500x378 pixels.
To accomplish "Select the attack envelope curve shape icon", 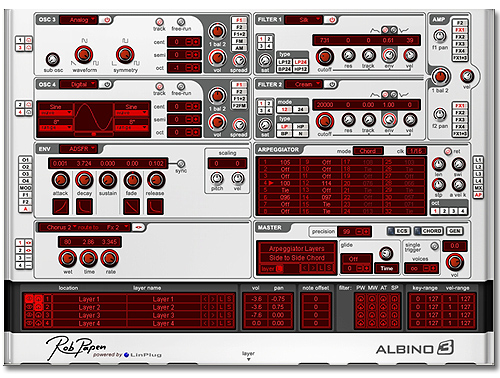I will click(x=60, y=206).
